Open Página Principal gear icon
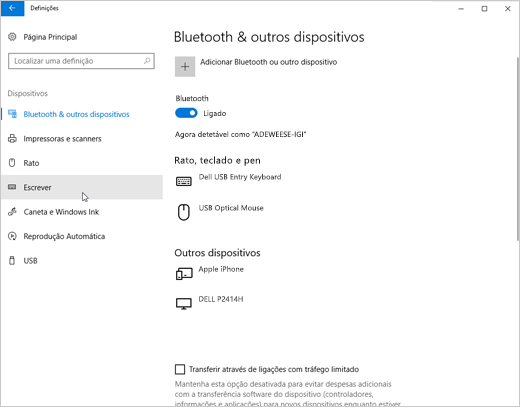Image resolution: width=520 pixels, height=407 pixels. [x=12, y=37]
